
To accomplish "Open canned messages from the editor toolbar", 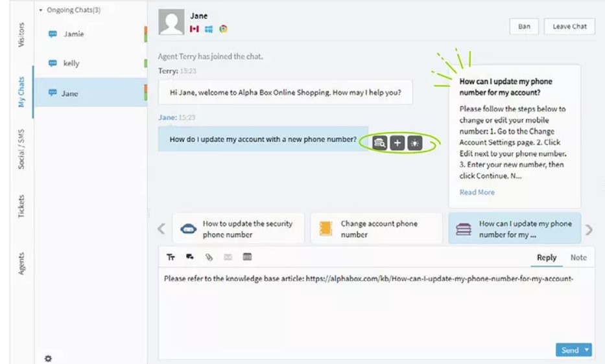I will pyautogui.click(x=190, y=256).
